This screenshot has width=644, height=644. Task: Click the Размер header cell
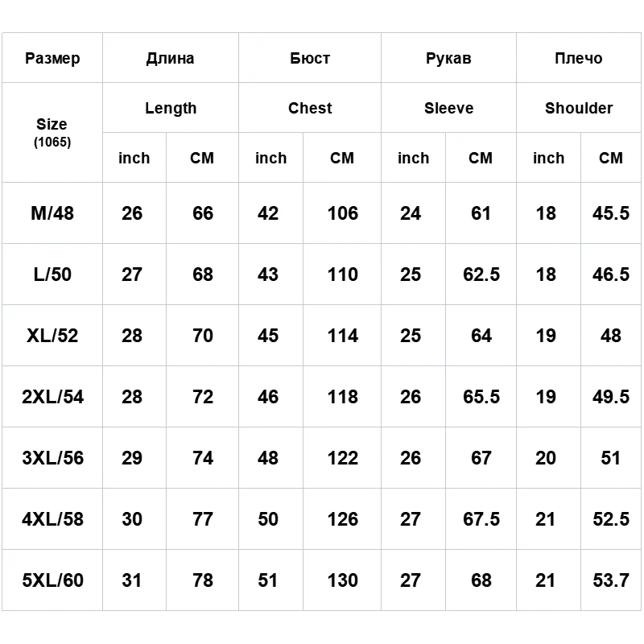point(52,58)
